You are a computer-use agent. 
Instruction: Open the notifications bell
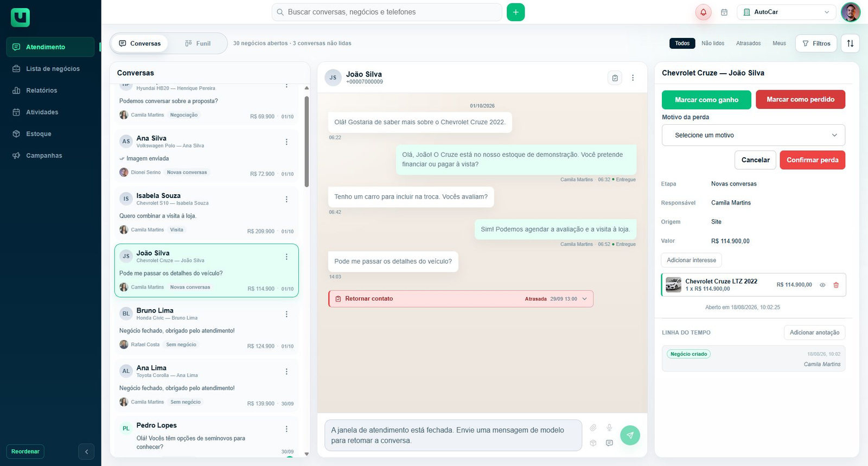703,12
